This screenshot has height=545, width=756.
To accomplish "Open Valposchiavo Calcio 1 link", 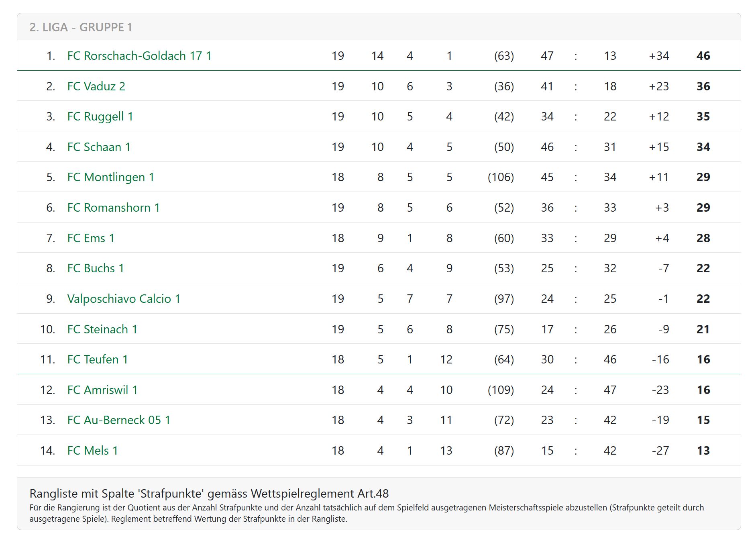I will coord(124,299).
